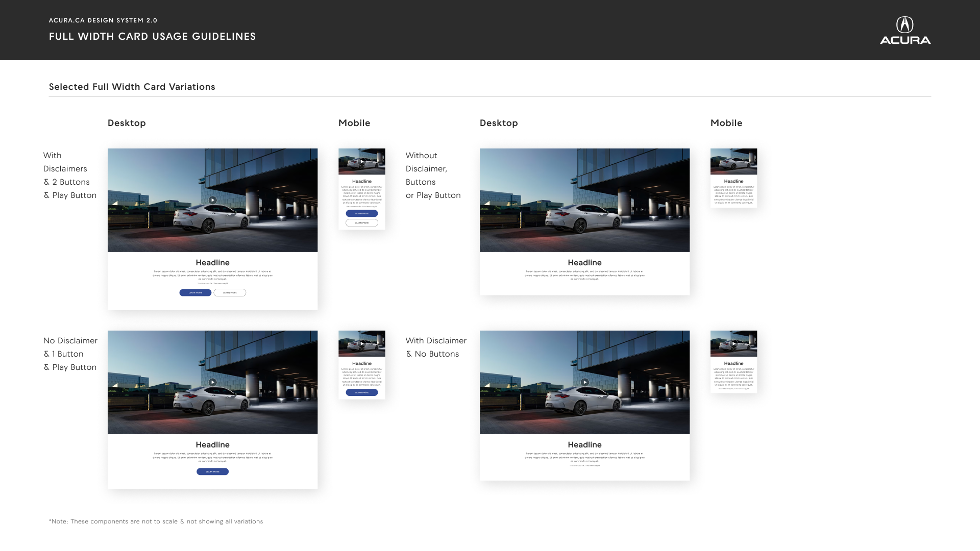Click Headline on desktop 1-button card
The height and width of the screenshot is (551, 980).
coord(213,445)
